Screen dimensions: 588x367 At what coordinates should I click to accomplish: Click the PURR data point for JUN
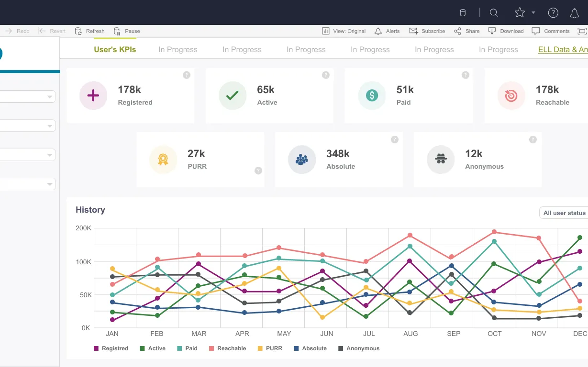point(322,317)
